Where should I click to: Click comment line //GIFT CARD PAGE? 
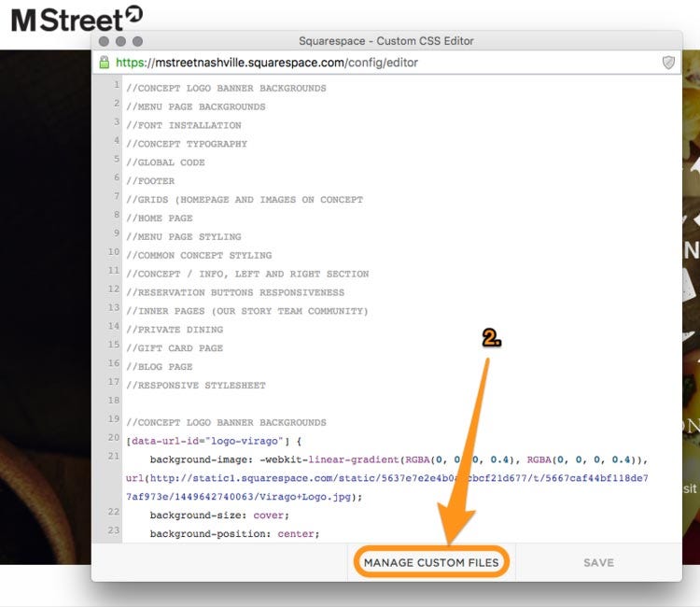click(x=175, y=348)
